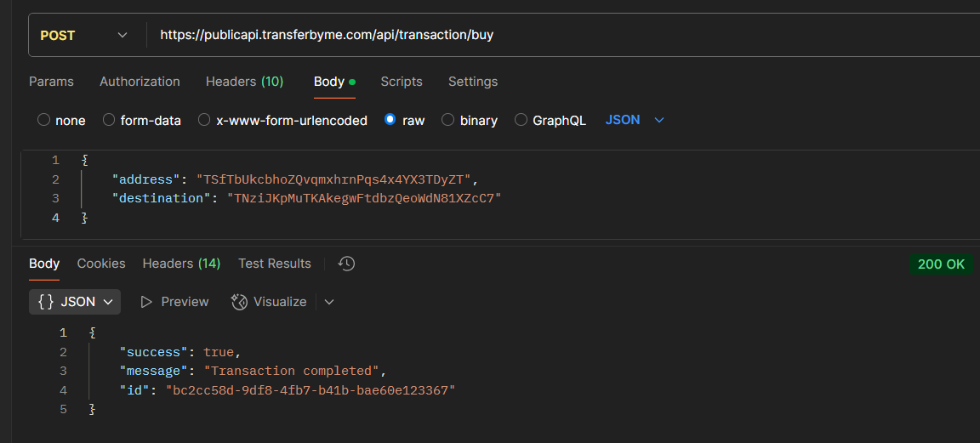Select the none body type radio
The height and width of the screenshot is (443, 980).
point(44,120)
